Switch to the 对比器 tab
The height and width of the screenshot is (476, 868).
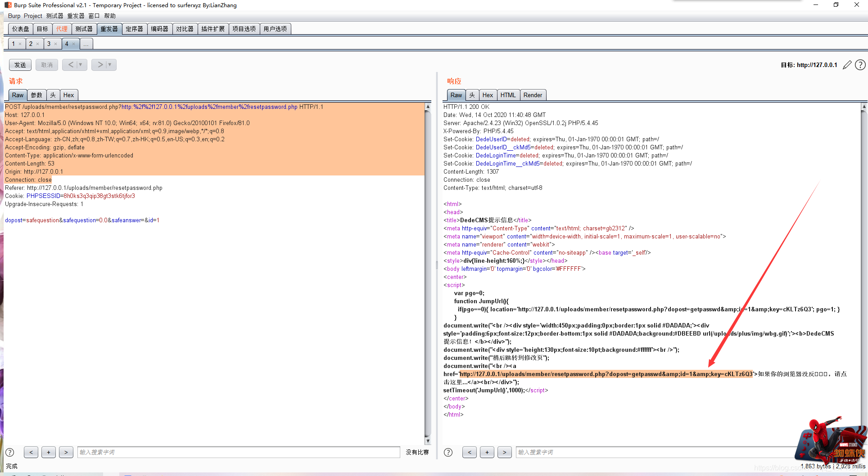[185, 29]
